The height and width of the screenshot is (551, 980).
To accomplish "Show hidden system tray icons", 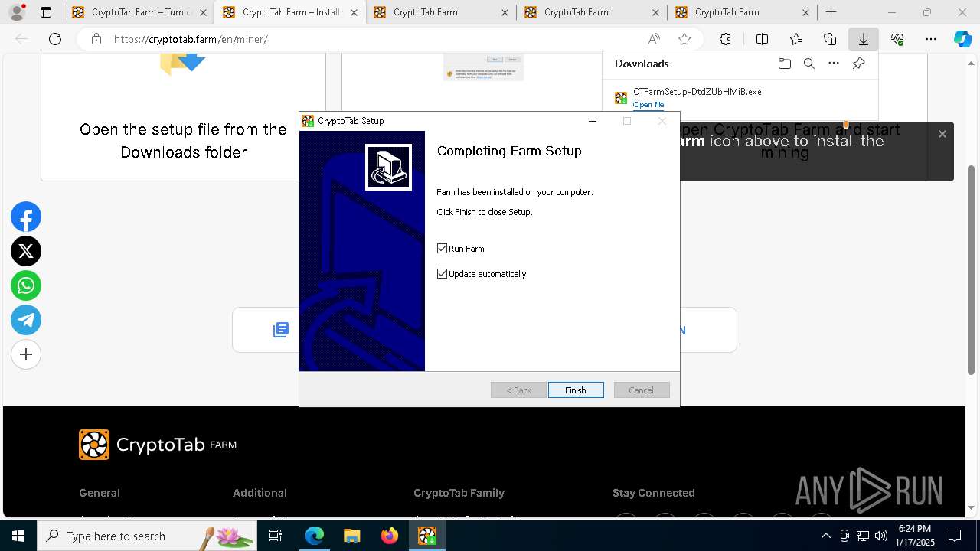I will [825, 536].
